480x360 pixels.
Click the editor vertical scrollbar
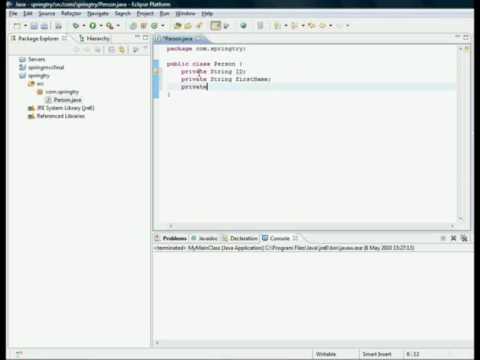[460, 134]
